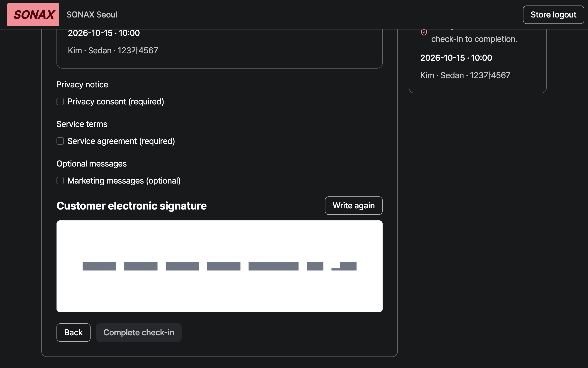The height and width of the screenshot is (368, 588).
Task: Tick the Privacy consent (required) checkbox
Action: coord(60,101)
